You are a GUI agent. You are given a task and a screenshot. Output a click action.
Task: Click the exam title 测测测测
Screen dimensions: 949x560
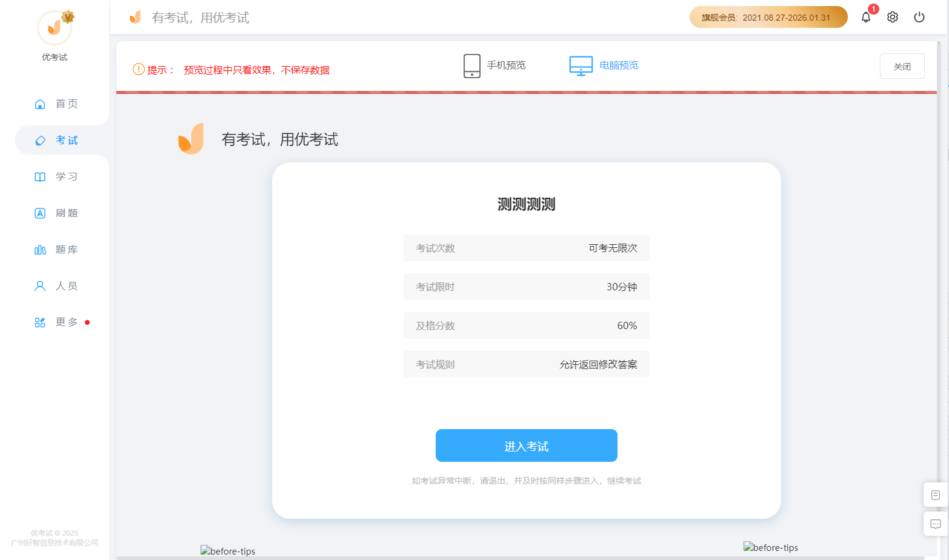click(527, 204)
